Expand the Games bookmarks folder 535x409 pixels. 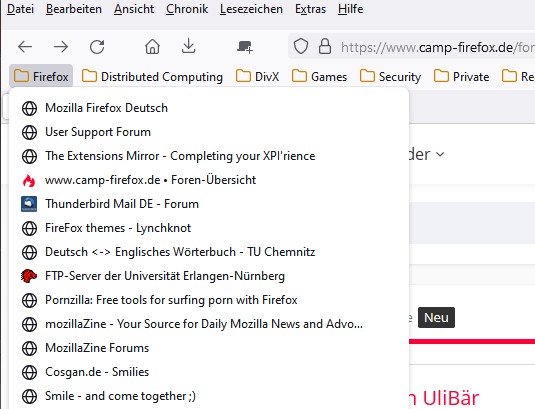(319, 76)
